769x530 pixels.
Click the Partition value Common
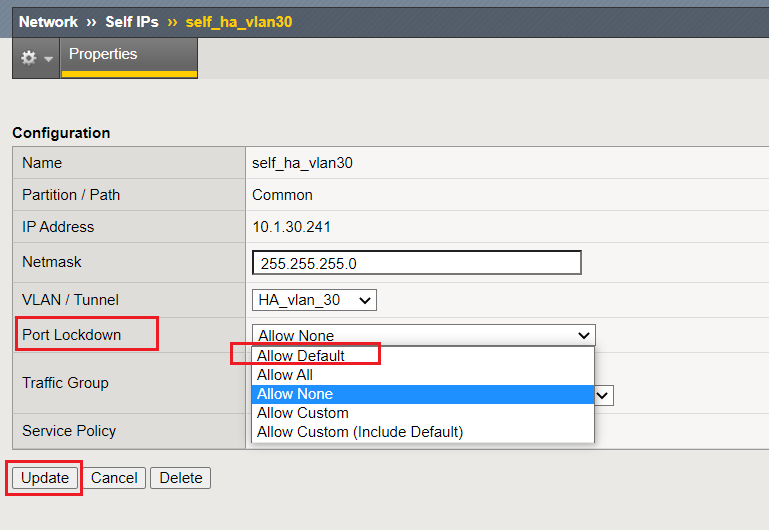click(x=282, y=195)
